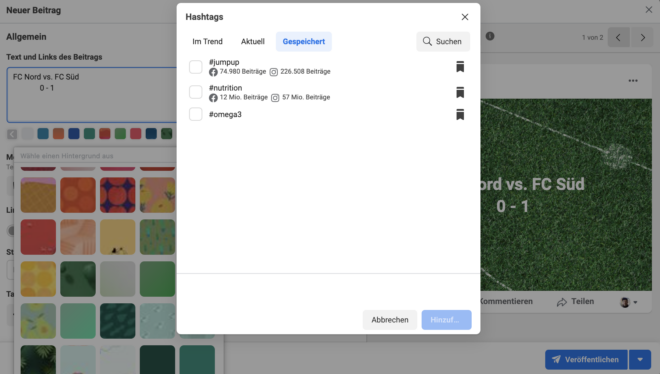Pick the light green color swatch
This screenshot has height=374, width=660.
click(120, 134)
